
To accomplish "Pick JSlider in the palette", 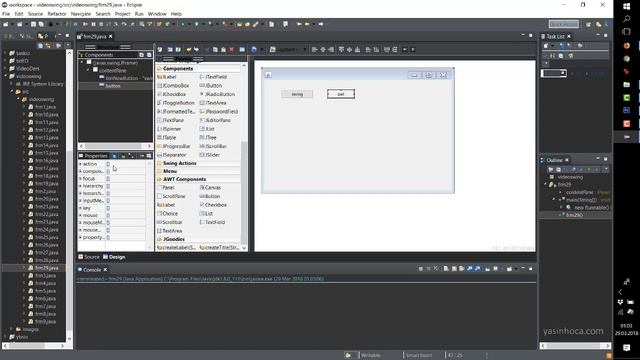I will (210, 155).
